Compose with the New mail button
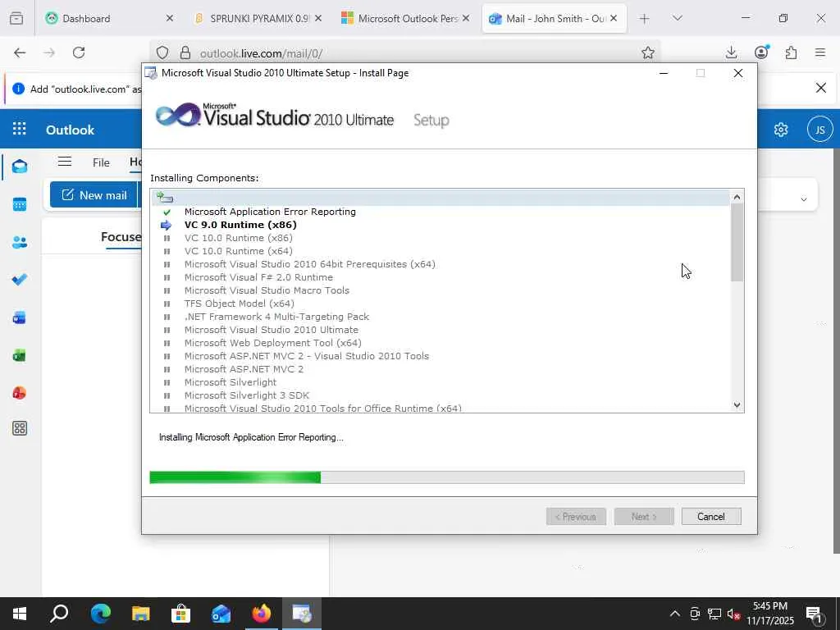 click(x=94, y=195)
